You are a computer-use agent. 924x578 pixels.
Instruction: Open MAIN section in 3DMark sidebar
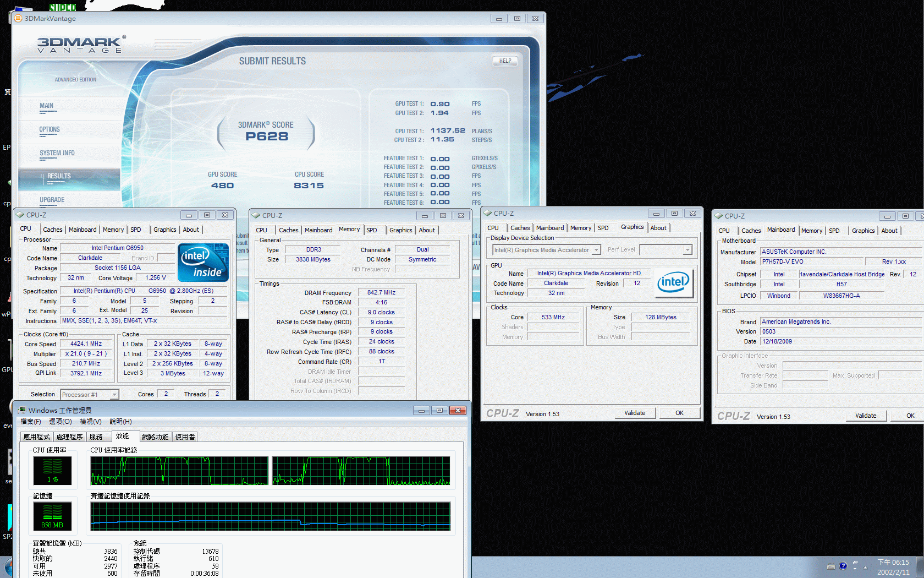[47, 106]
